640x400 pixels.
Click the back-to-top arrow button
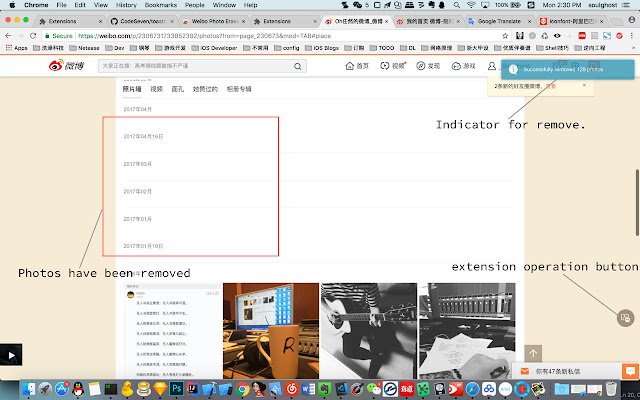(x=533, y=353)
